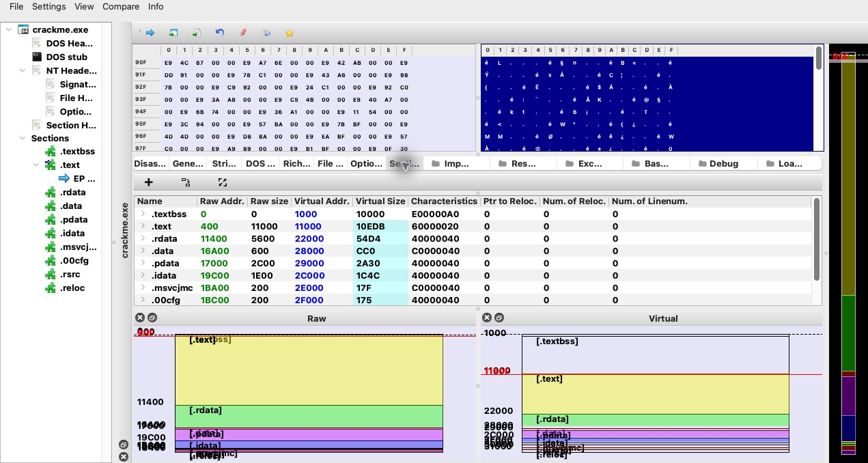868x463 pixels.
Task: Click the plus icon to add a section
Action: (x=148, y=182)
